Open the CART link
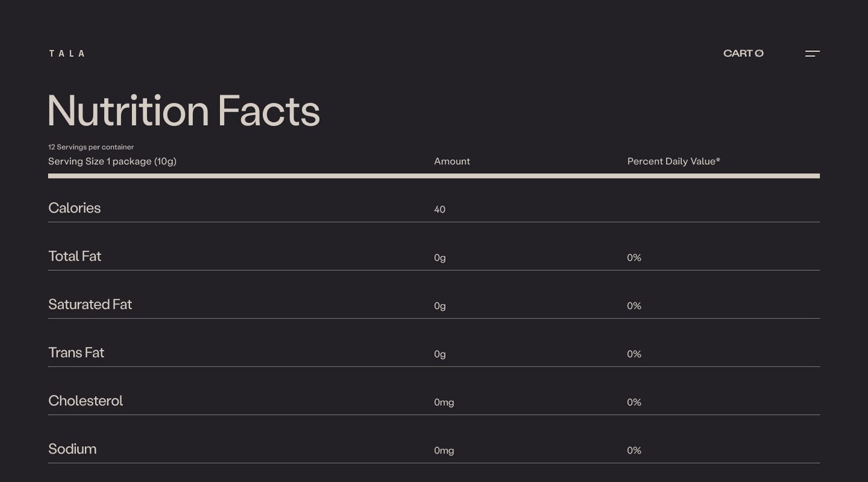The width and height of the screenshot is (868, 482). (743, 53)
